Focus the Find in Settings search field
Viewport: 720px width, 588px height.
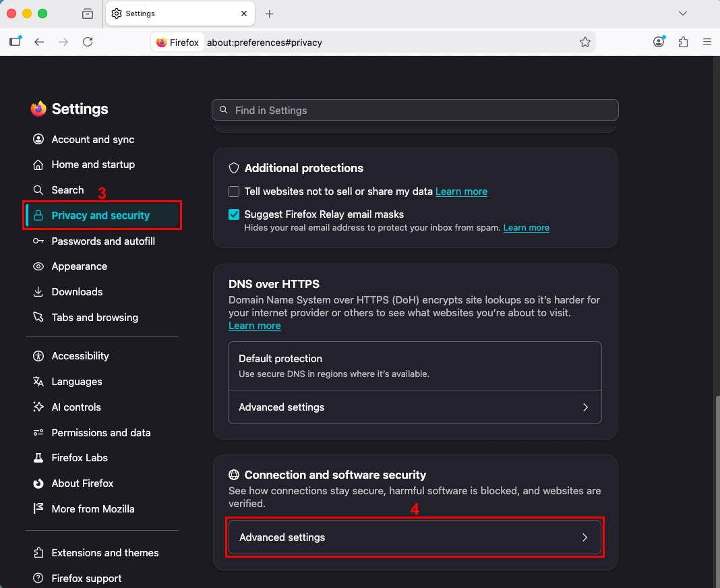click(415, 111)
